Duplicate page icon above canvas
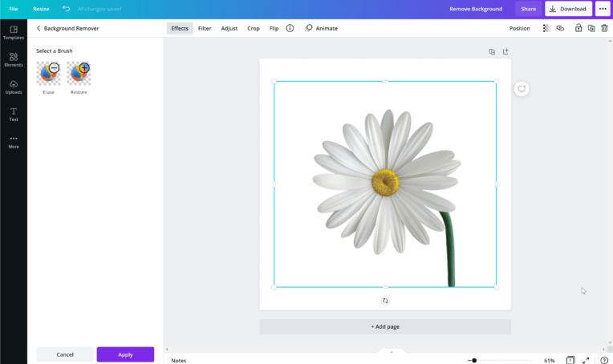The image size is (613, 364). 492,51
